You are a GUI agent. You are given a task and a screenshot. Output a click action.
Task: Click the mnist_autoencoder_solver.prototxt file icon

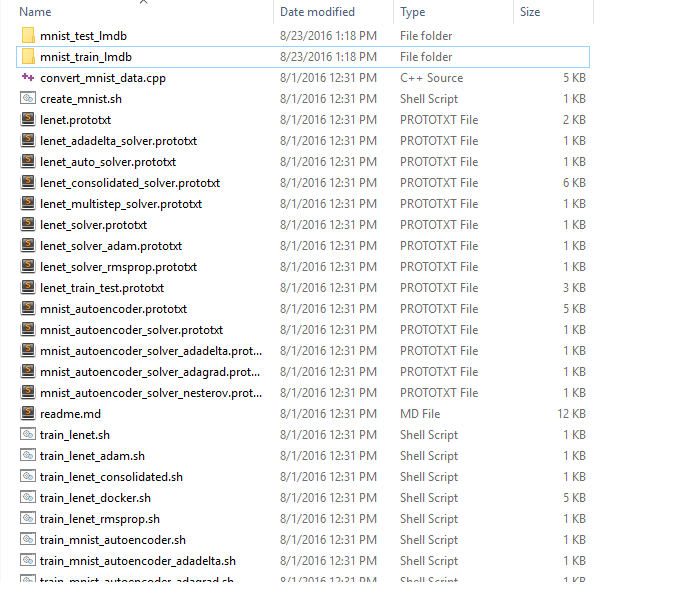pos(28,329)
